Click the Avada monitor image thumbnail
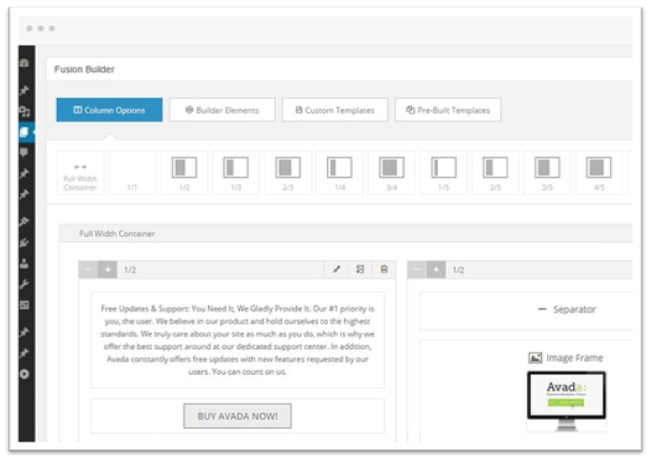 (x=566, y=400)
